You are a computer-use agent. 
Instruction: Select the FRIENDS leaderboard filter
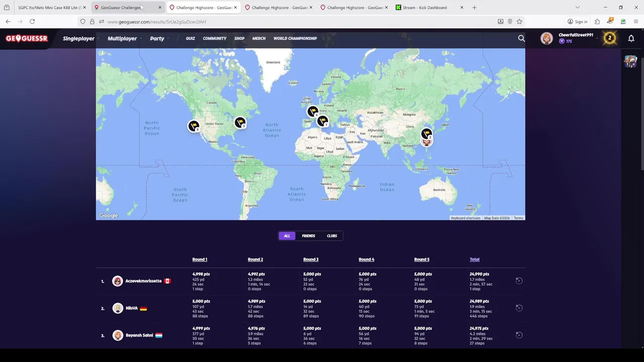pyautogui.click(x=308, y=236)
